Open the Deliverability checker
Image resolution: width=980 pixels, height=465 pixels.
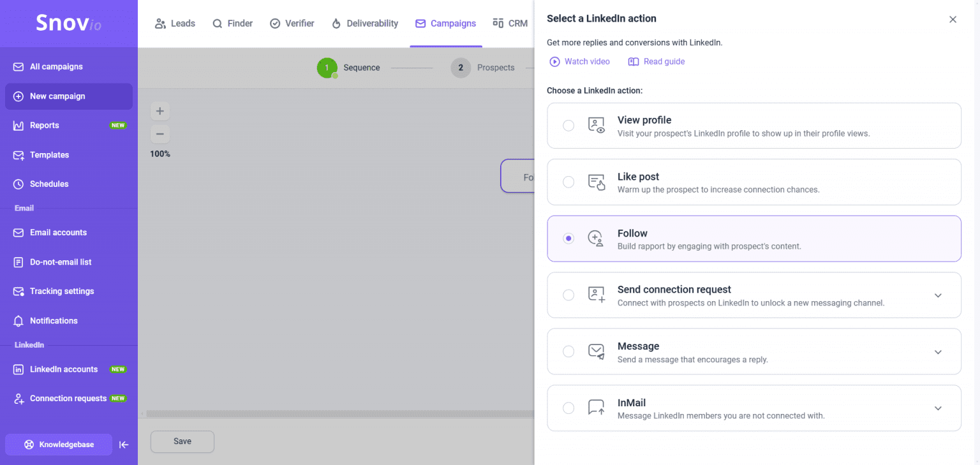[x=364, y=23]
